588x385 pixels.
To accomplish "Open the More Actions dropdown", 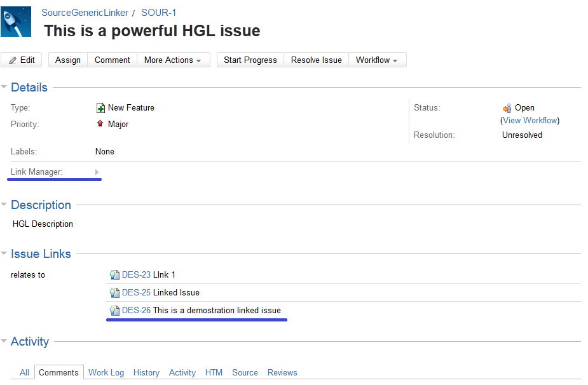I will [x=173, y=60].
